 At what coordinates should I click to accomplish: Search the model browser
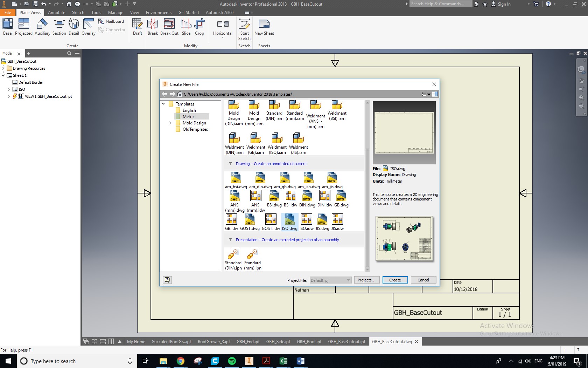pyautogui.click(x=69, y=53)
